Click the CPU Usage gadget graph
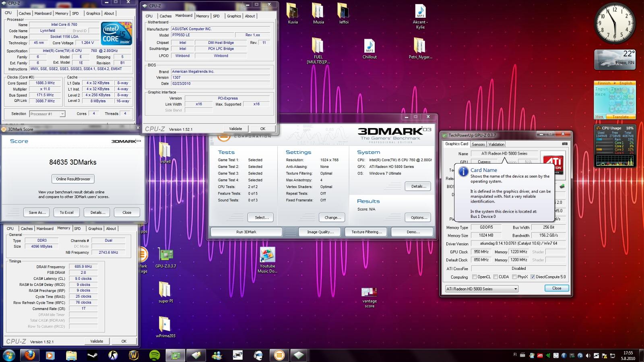644x362 pixels. click(x=615, y=161)
